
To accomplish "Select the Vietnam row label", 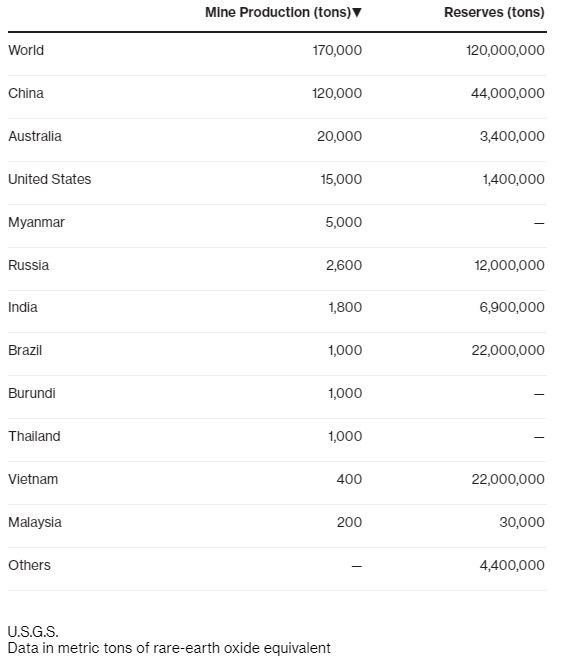I will [x=33, y=479].
